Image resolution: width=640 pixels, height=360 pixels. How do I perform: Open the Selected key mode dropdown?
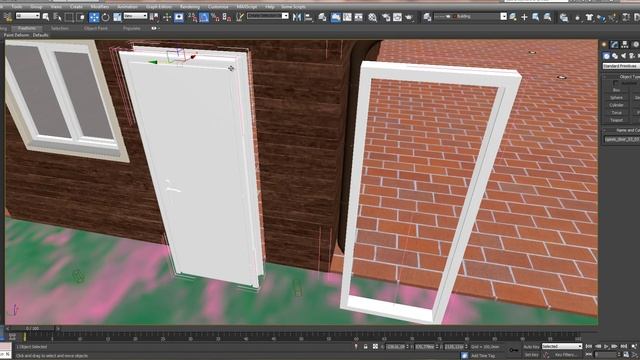562,347
